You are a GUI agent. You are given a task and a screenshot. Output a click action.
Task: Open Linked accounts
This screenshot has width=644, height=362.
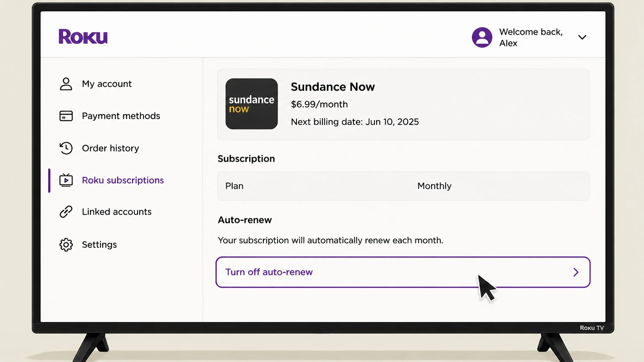[x=117, y=212]
